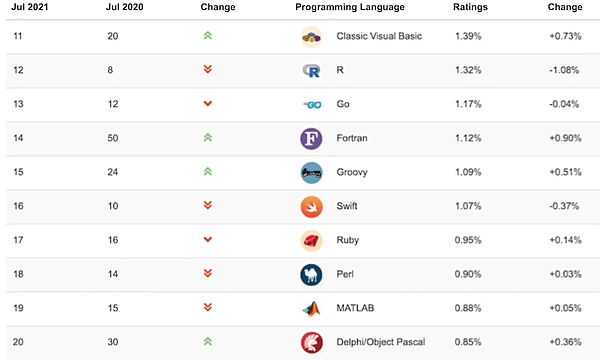Click green up arrows in Classic Visual Basic row
Image resolution: width=600 pixels, height=360 pixels.
coord(208,36)
